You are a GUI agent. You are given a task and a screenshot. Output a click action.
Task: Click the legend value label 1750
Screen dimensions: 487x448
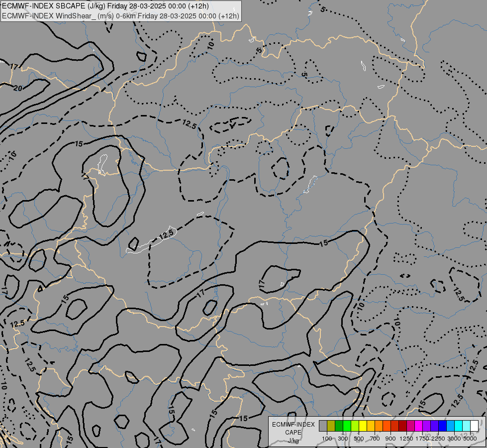422,439
